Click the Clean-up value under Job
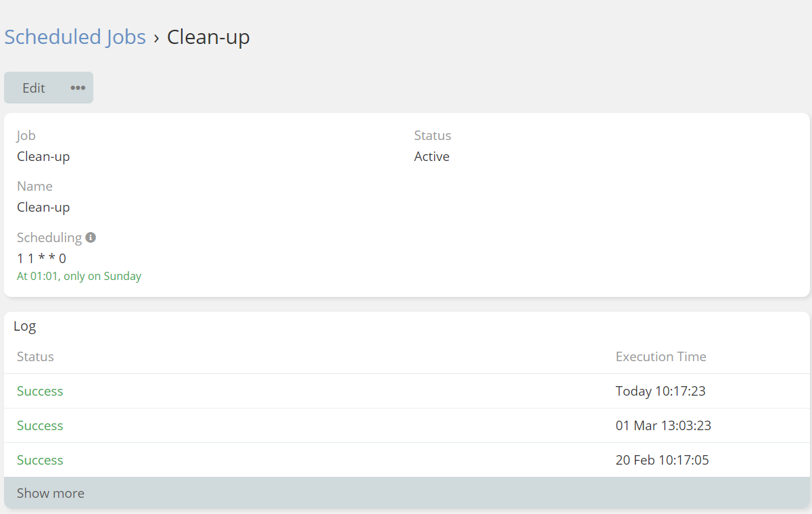The image size is (812, 514). (43, 156)
